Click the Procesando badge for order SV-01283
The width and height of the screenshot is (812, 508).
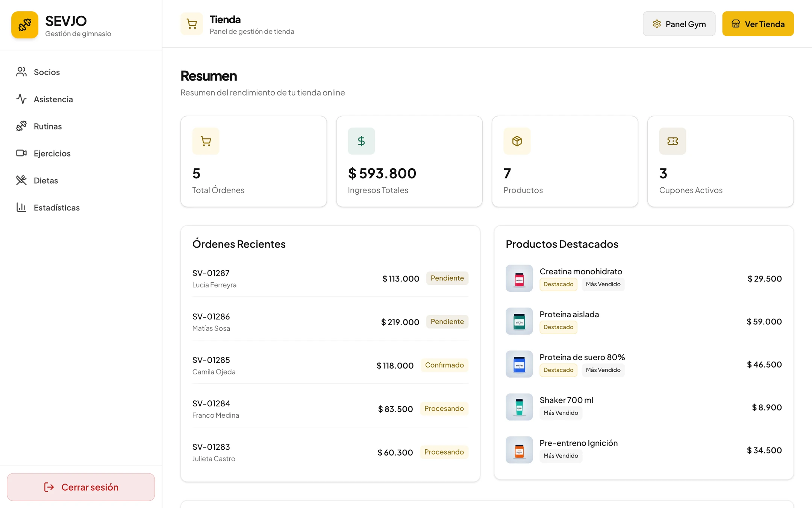(x=444, y=452)
